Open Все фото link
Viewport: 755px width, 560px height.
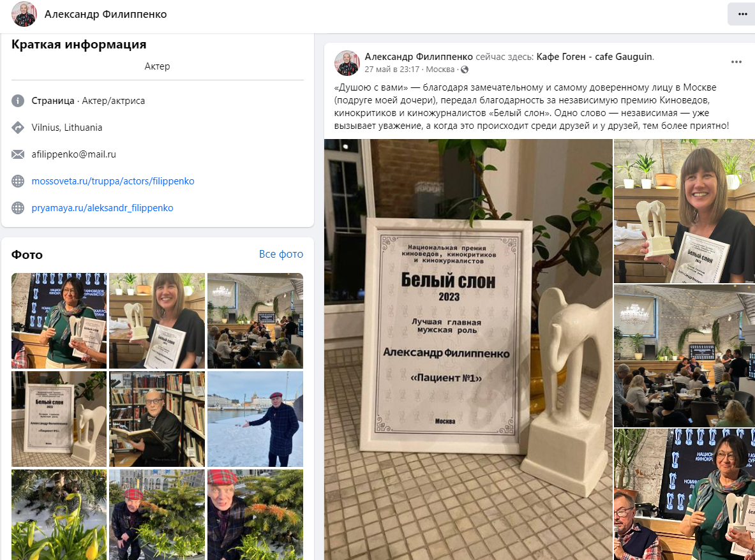[281, 254]
